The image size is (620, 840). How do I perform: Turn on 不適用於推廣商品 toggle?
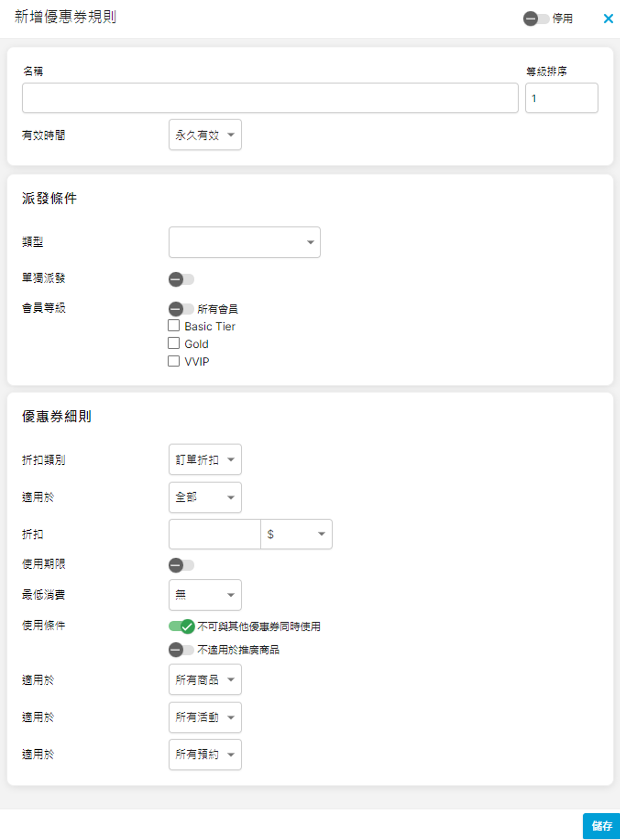click(x=181, y=650)
